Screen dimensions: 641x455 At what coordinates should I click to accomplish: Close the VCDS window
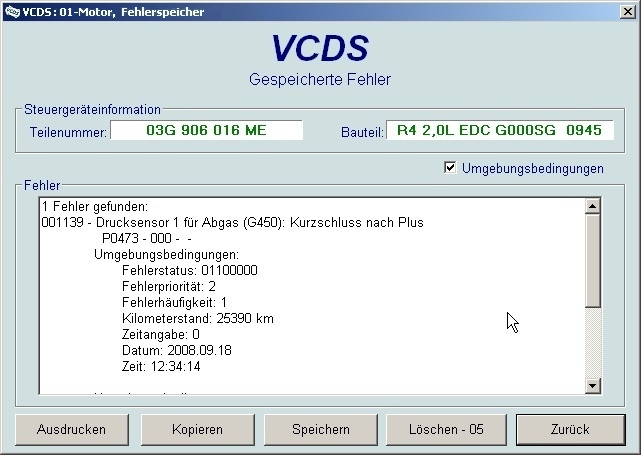point(627,11)
